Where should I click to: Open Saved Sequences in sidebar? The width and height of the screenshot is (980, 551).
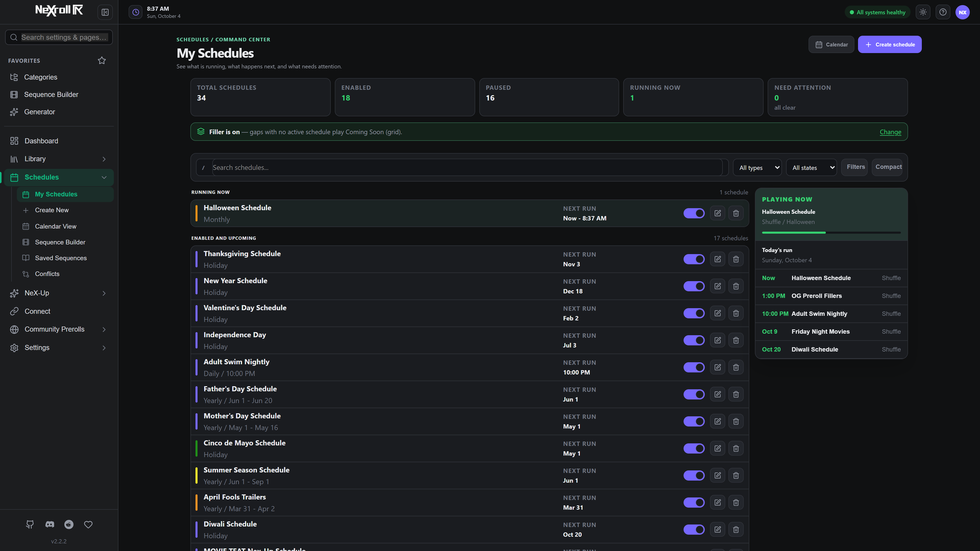coord(65,258)
